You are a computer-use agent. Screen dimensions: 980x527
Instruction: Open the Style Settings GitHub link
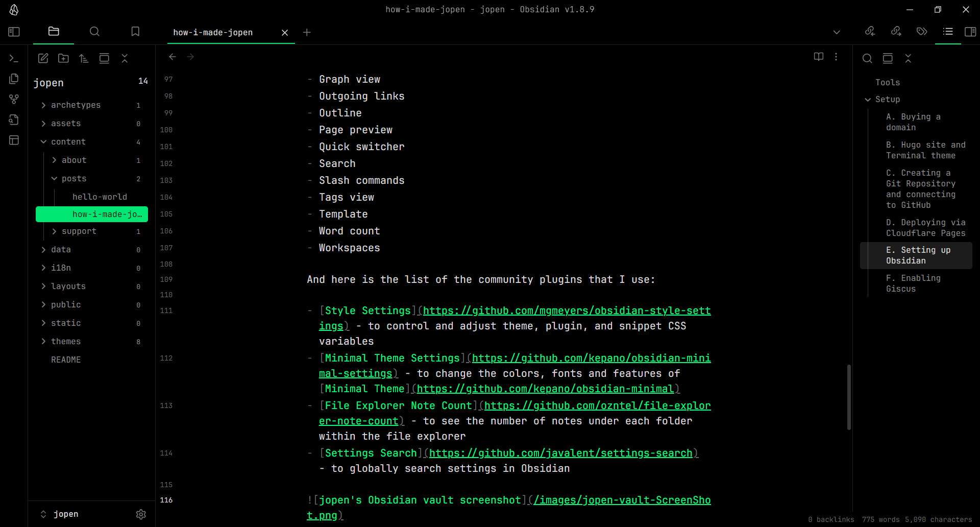coord(567,310)
